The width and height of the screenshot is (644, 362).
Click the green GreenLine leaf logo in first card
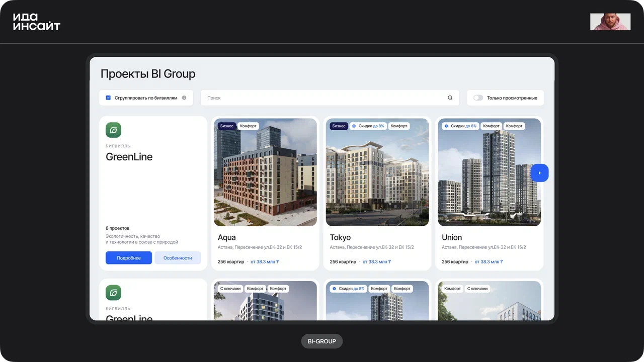click(113, 130)
